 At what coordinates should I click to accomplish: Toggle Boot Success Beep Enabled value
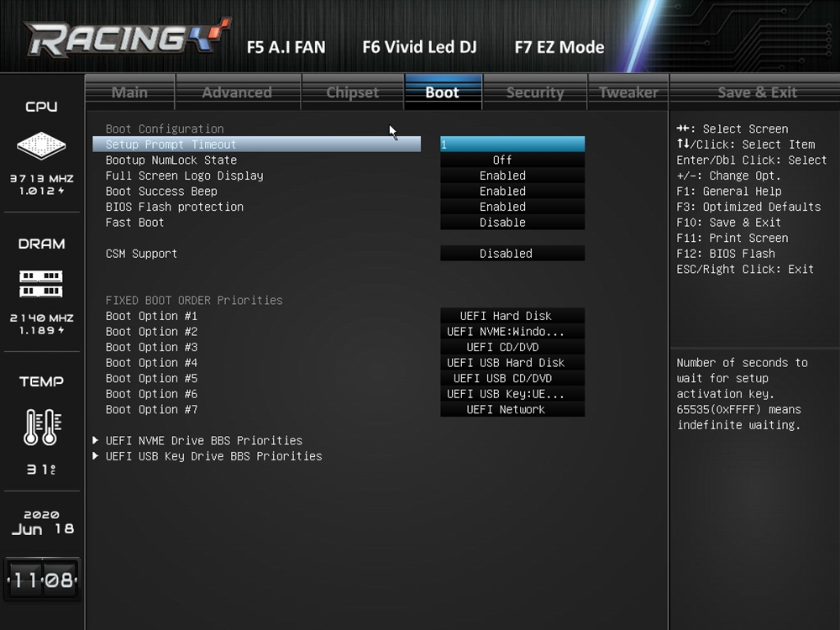point(512,191)
